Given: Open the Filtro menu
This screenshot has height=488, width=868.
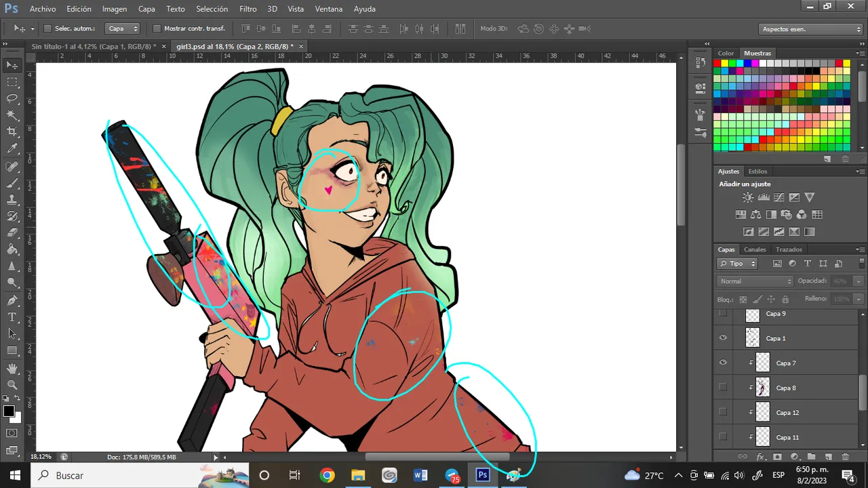Looking at the screenshot, I should (x=248, y=9).
